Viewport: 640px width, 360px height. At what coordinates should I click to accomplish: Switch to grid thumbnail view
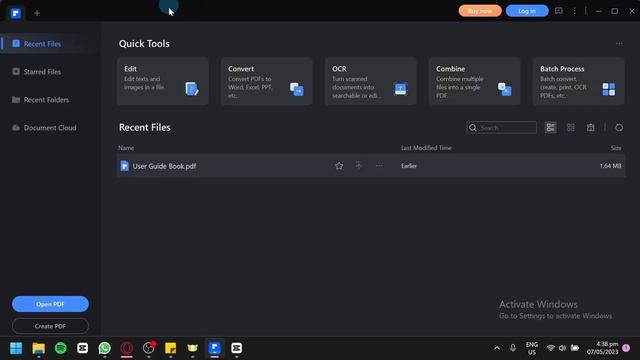571,128
